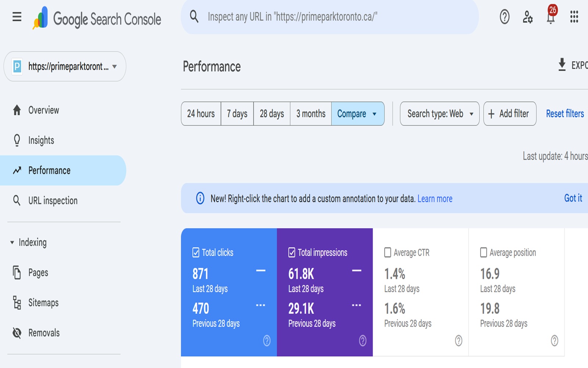Open user settings with the account gear icon
This screenshot has width=588, height=368.
527,17
